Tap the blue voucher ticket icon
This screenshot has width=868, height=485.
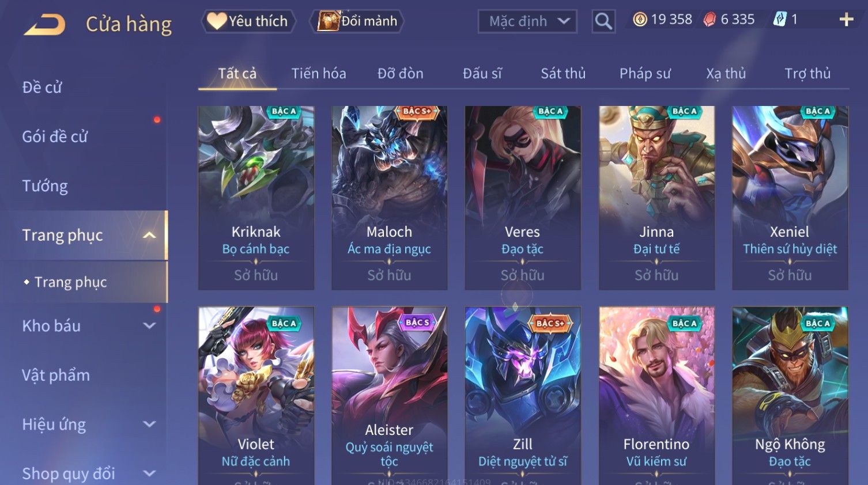coord(780,20)
